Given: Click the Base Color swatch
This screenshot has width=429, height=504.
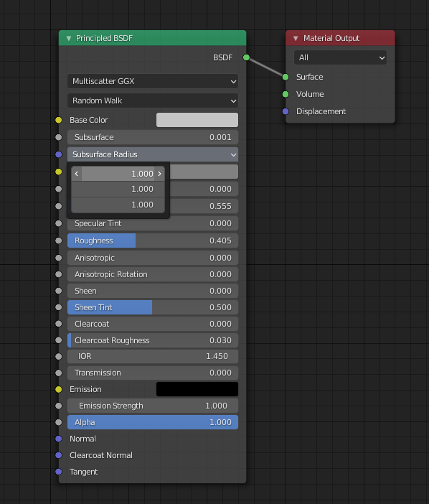Looking at the screenshot, I should point(197,120).
